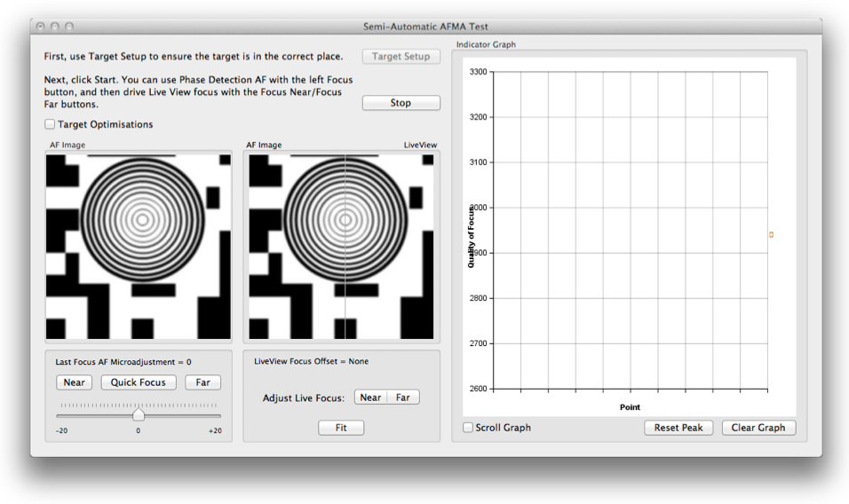Click Far under Last Focus AF Microadjustment
Image resolution: width=849 pixels, height=504 pixels.
tap(202, 383)
